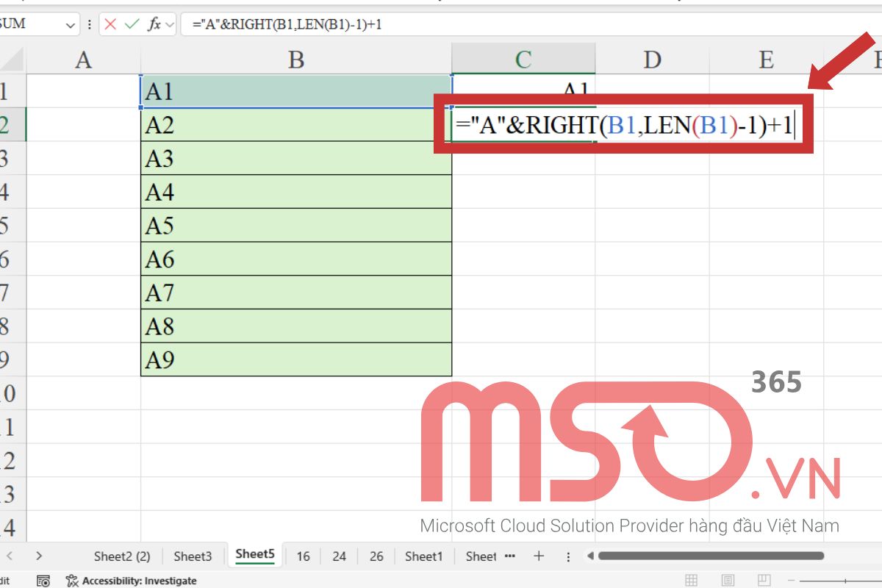
Task: Switch to the Sheet1 tab
Action: [x=424, y=556]
